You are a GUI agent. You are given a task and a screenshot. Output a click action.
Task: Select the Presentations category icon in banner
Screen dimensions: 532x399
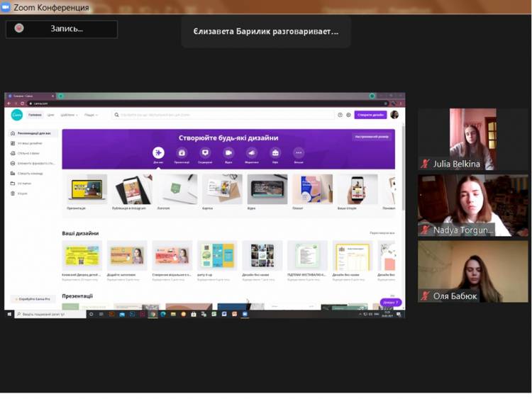[x=182, y=152]
